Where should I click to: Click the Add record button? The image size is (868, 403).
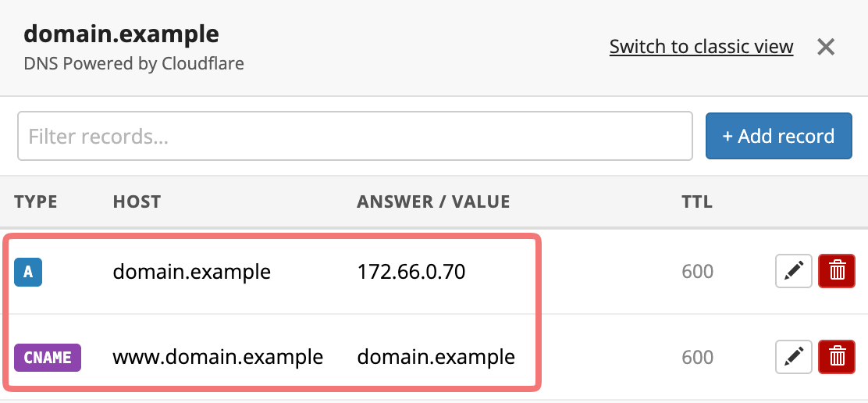[x=778, y=136]
